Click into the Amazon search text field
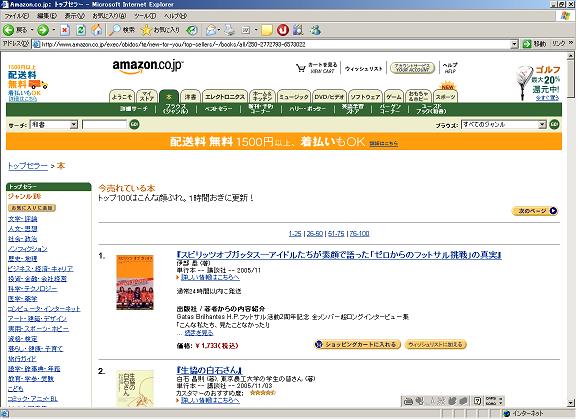Viewport: 578px width, 419px height. (x=104, y=125)
